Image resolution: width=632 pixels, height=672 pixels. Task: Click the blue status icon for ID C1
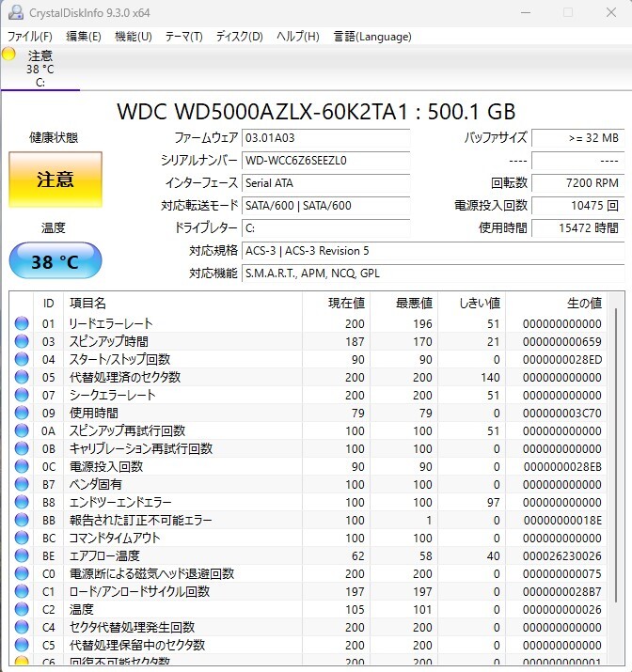(x=22, y=591)
